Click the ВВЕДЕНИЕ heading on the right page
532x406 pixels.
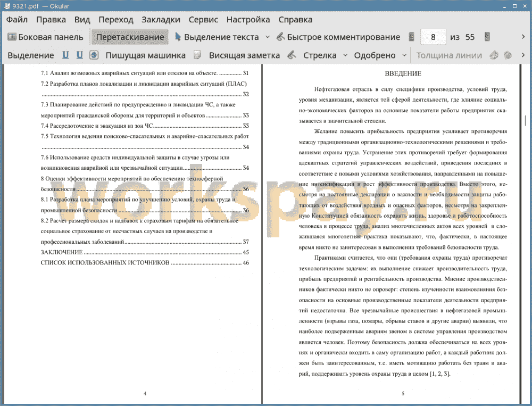click(403, 73)
